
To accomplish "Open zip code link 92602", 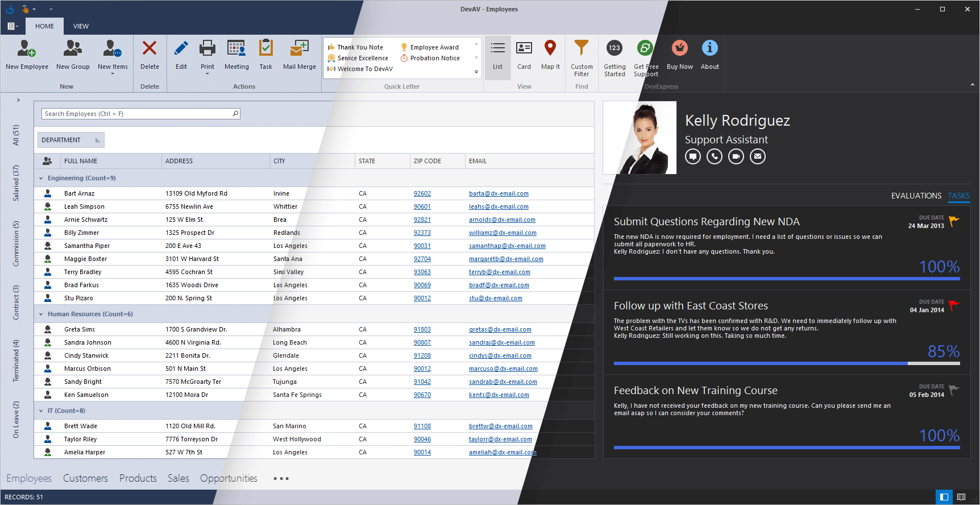I will tap(422, 193).
